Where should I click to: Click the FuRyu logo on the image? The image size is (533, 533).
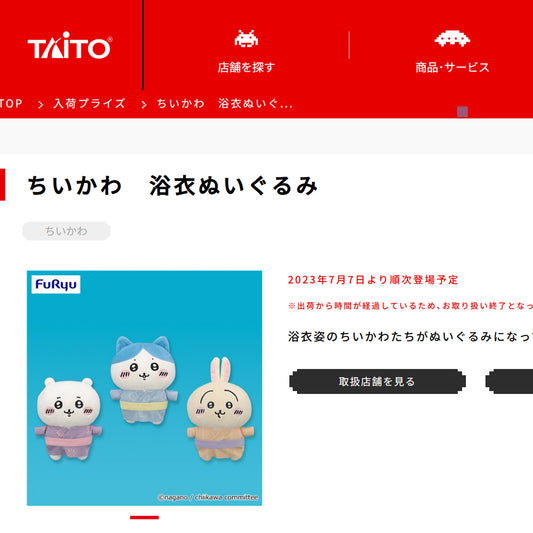click(56, 284)
